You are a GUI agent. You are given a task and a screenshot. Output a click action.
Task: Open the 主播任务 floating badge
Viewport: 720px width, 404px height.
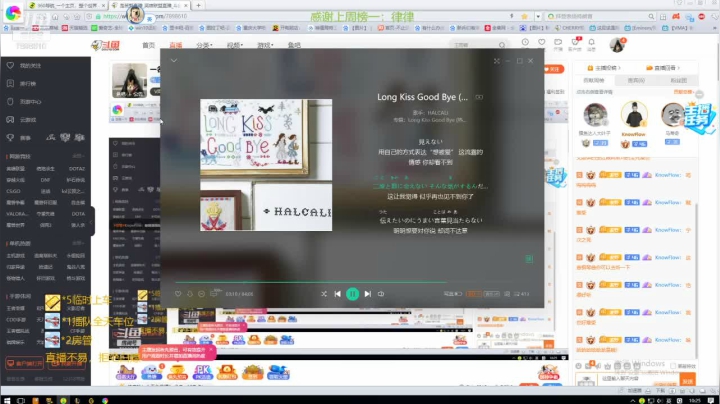(699, 118)
